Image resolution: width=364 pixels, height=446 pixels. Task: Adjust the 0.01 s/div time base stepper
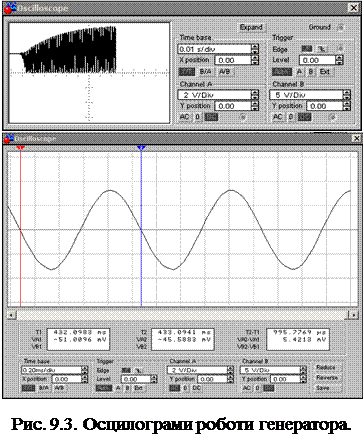(255, 49)
